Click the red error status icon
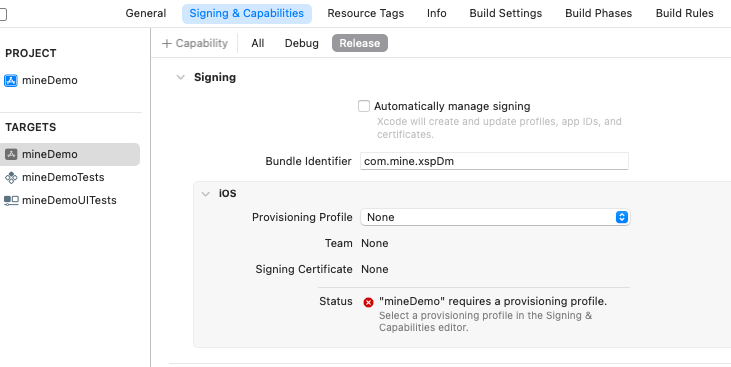The height and width of the screenshot is (367, 731). [368, 302]
